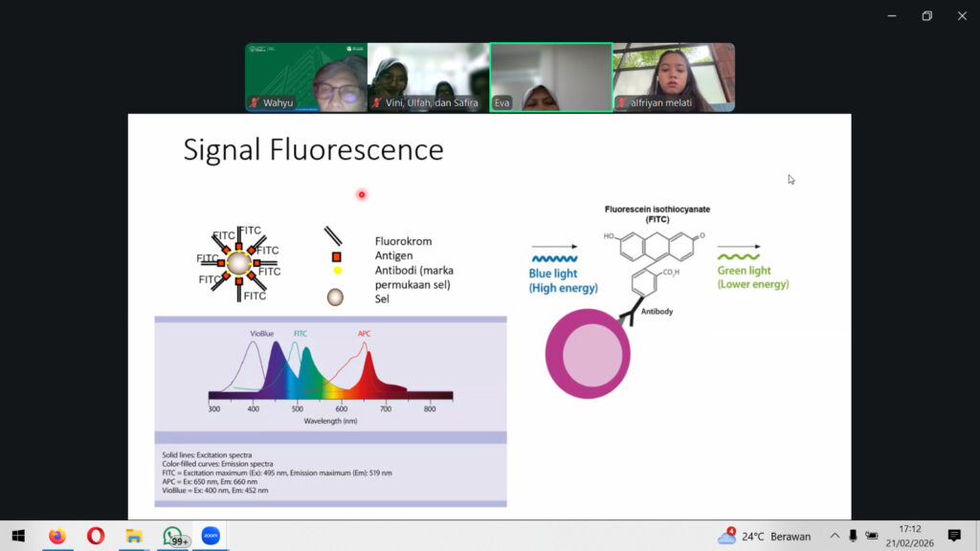Close the Zoom meeting window
980x551 pixels.
962,15
